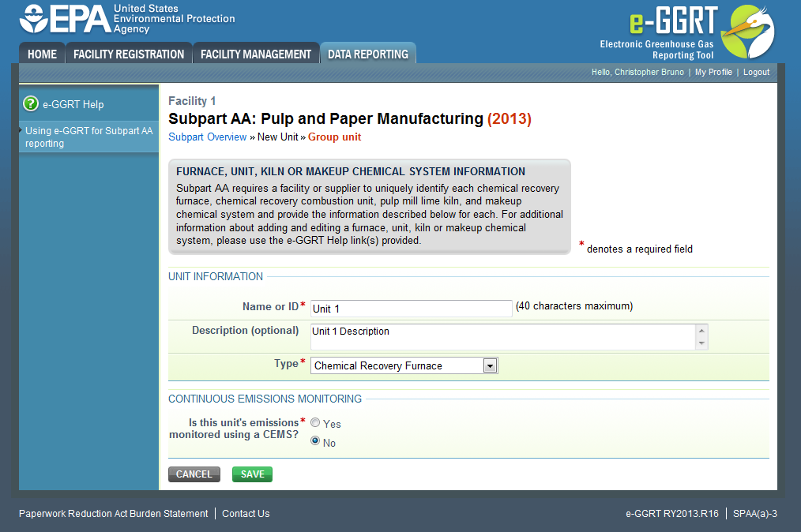Open 'Using e-GGRT for Subpart AA reporting' help

click(x=88, y=137)
